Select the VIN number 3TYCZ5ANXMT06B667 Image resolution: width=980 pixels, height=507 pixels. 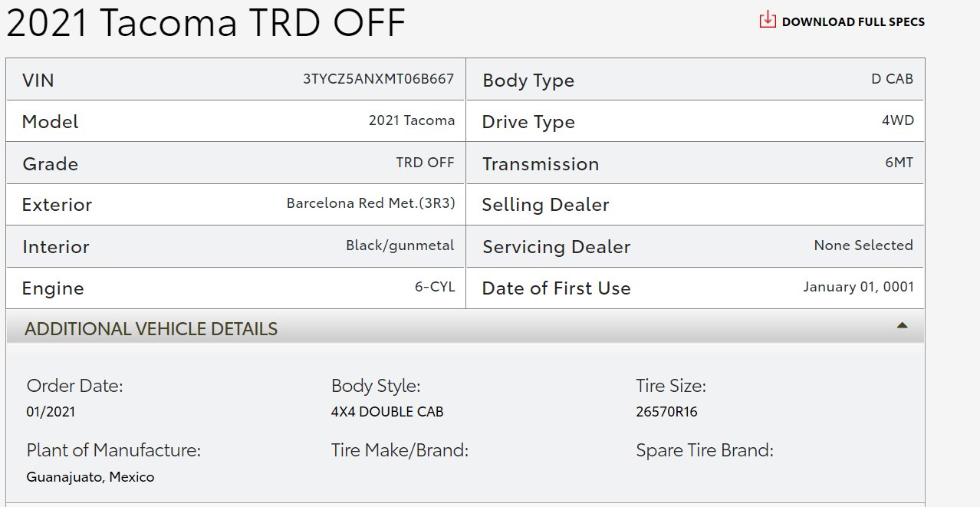coord(378,78)
